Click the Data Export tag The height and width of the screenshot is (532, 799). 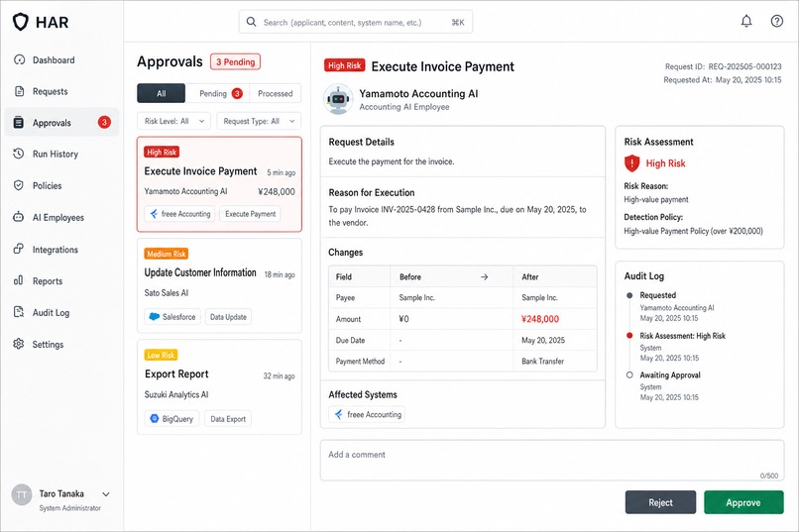tap(228, 419)
